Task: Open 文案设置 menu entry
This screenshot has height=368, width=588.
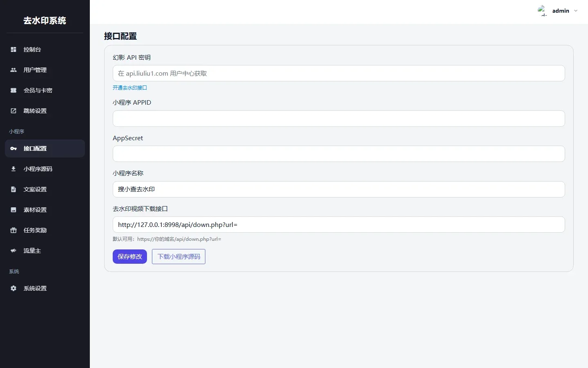Action: tap(45, 189)
